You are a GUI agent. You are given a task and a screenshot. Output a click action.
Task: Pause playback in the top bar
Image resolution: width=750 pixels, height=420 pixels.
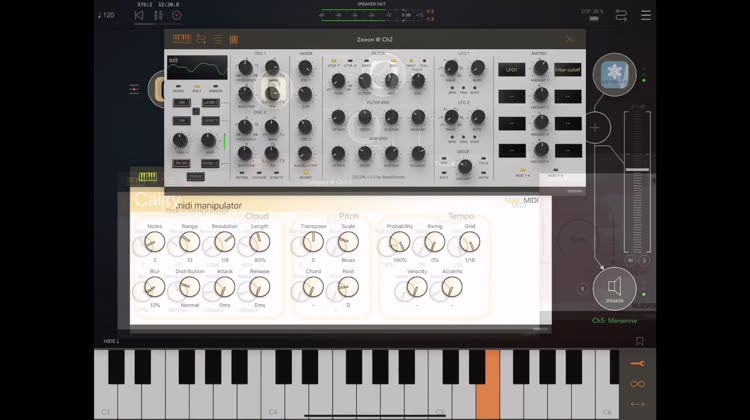click(x=158, y=15)
